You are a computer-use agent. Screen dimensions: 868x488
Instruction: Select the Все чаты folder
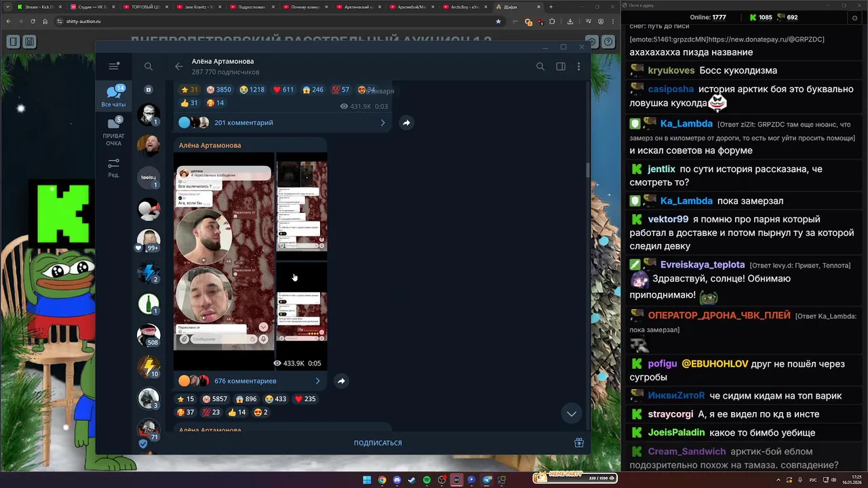(113, 96)
